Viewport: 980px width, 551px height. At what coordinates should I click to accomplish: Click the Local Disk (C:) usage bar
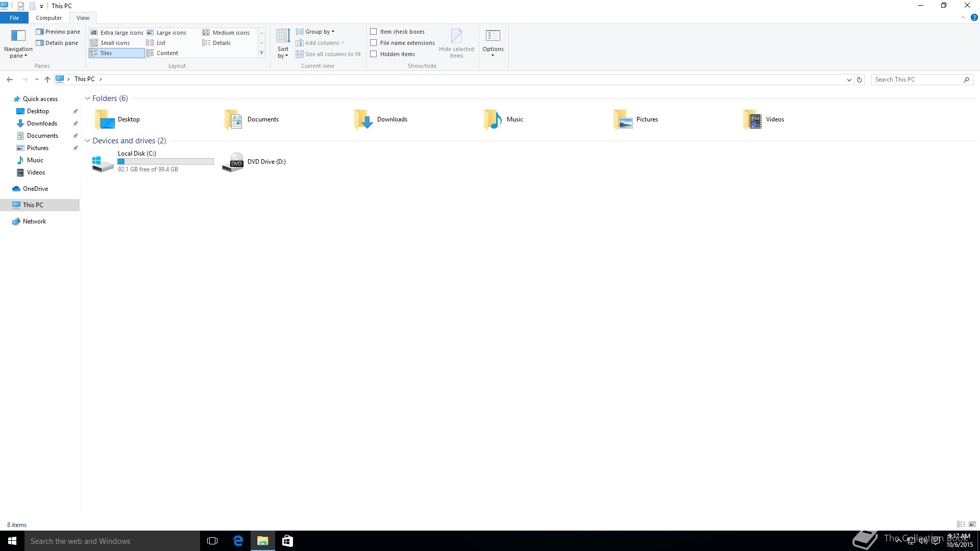click(x=165, y=162)
